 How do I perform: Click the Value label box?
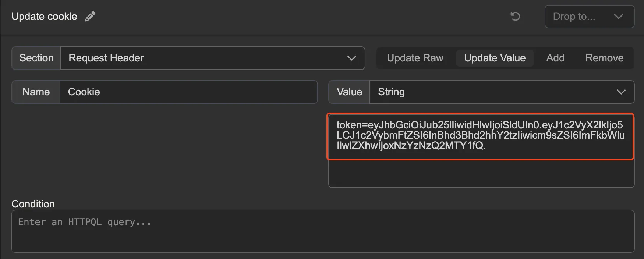349,92
